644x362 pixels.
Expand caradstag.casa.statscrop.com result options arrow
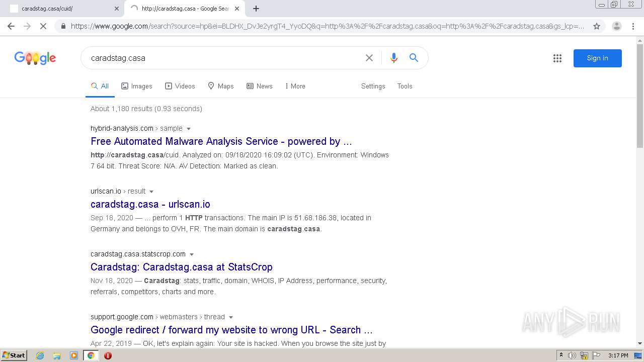click(x=192, y=254)
